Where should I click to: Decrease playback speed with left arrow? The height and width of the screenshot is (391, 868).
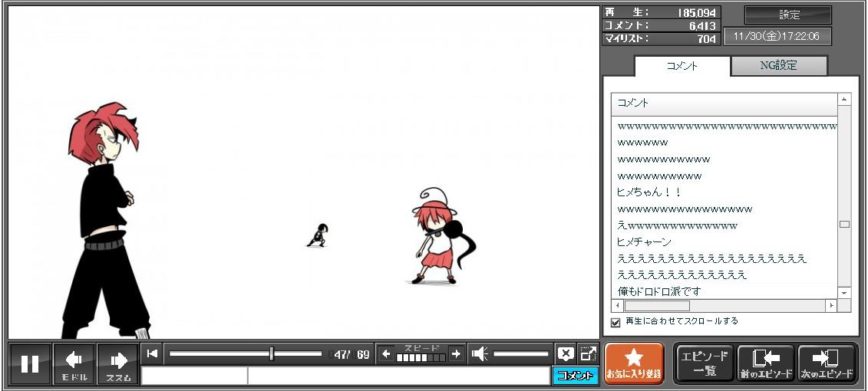(x=386, y=353)
